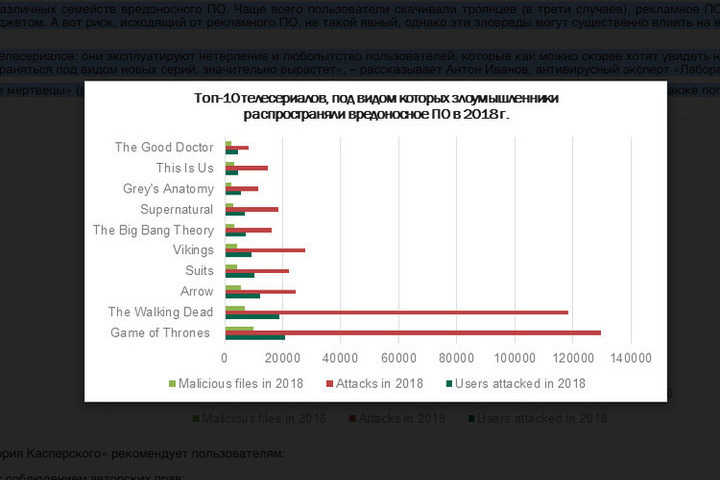Click axis value 20000

[x=282, y=358]
